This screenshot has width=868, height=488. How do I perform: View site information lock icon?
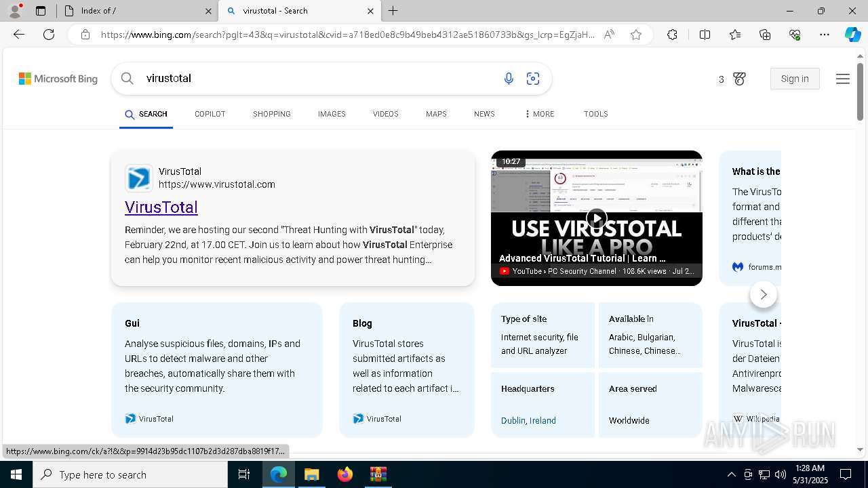coord(85,35)
